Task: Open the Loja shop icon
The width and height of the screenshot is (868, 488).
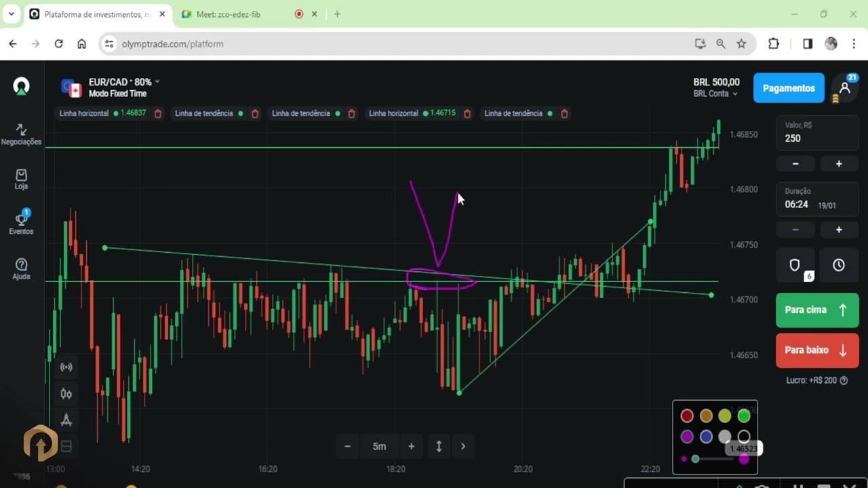Action: 21,180
